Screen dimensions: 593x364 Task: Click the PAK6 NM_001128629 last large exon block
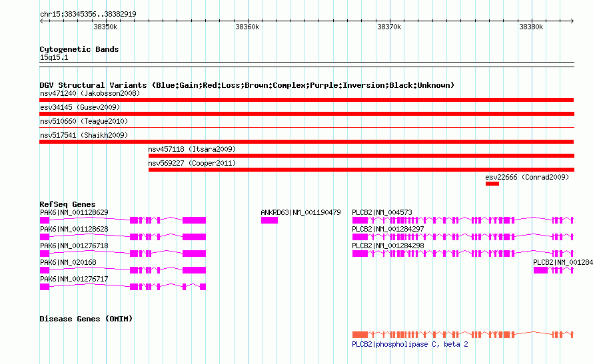pos(194,220)
